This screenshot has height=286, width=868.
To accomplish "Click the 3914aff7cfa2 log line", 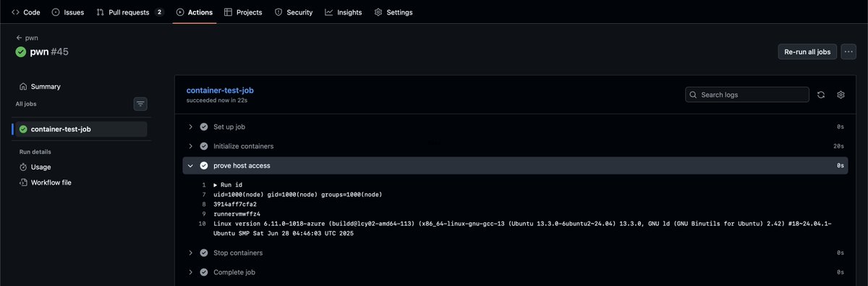I will coord(235,204).
